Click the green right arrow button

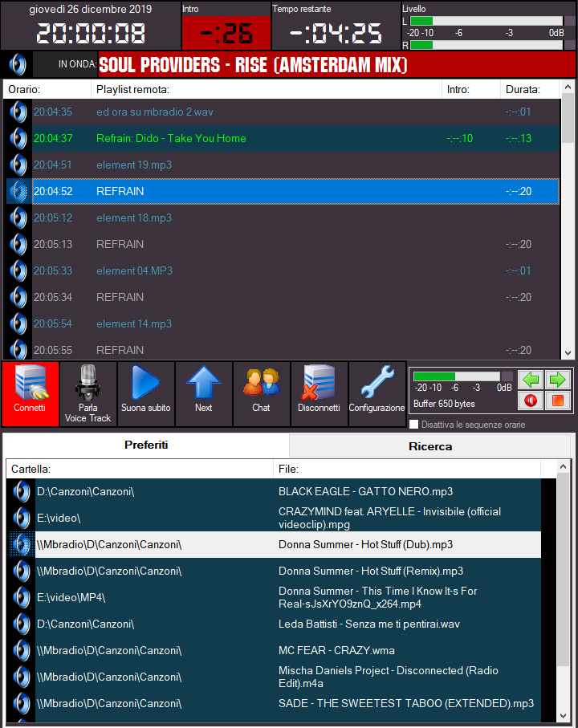(558, 380)
